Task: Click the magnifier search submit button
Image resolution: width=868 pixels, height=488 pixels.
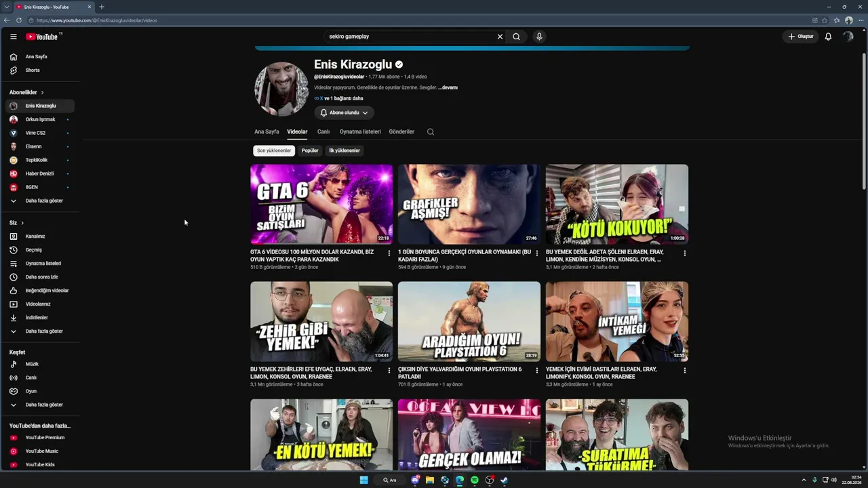Action: pyautogui.click(x=517, y=37)
